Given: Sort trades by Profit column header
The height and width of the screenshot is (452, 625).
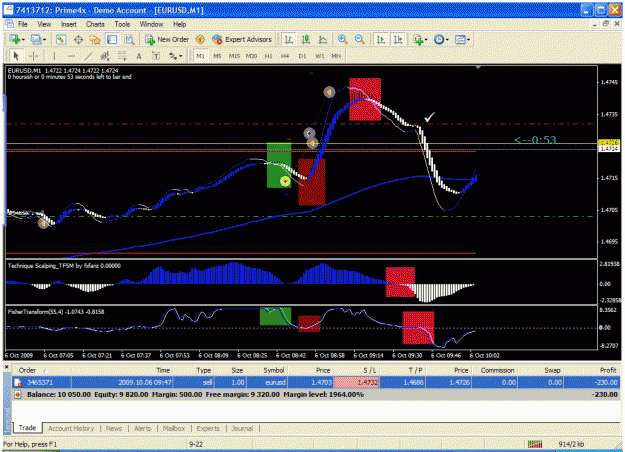Looking at the screenshot, I should (592, 370).
